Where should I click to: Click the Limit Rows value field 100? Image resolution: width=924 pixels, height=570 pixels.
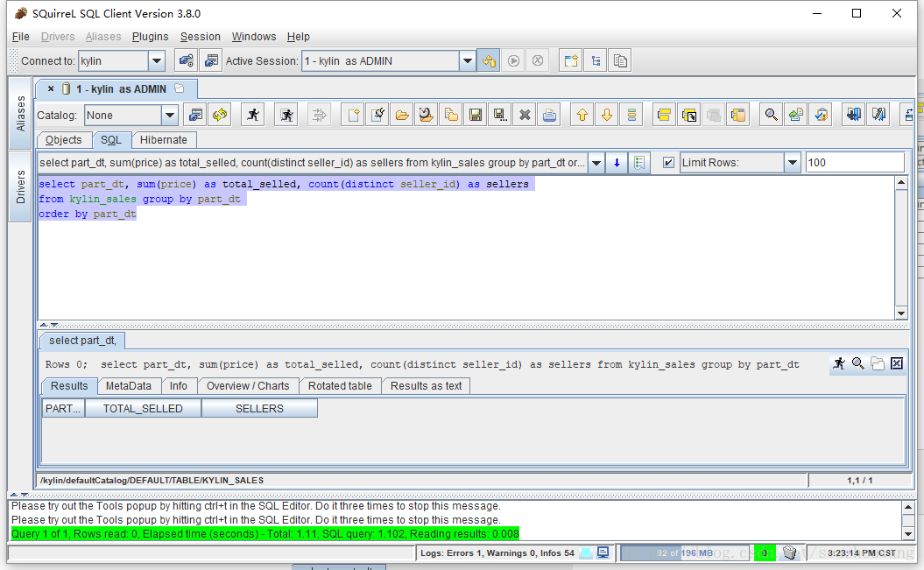pyautogui.click(x=855, y=163)
